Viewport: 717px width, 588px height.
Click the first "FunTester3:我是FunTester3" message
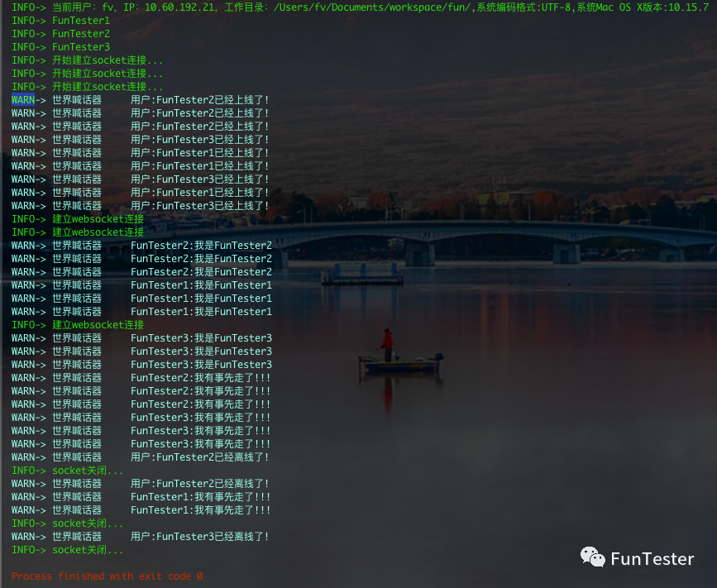pyautogui.click(x=201, y=338)
